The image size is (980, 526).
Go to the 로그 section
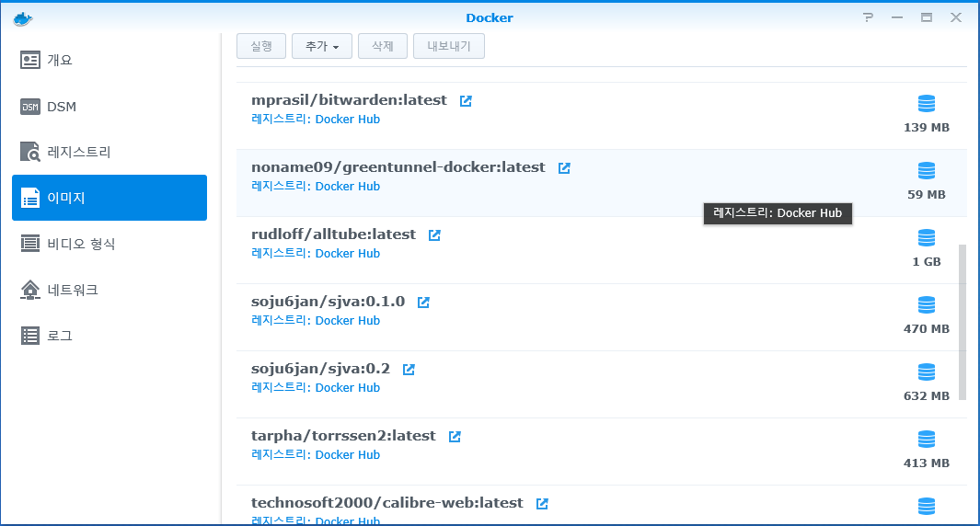click(x=110, y=336)
